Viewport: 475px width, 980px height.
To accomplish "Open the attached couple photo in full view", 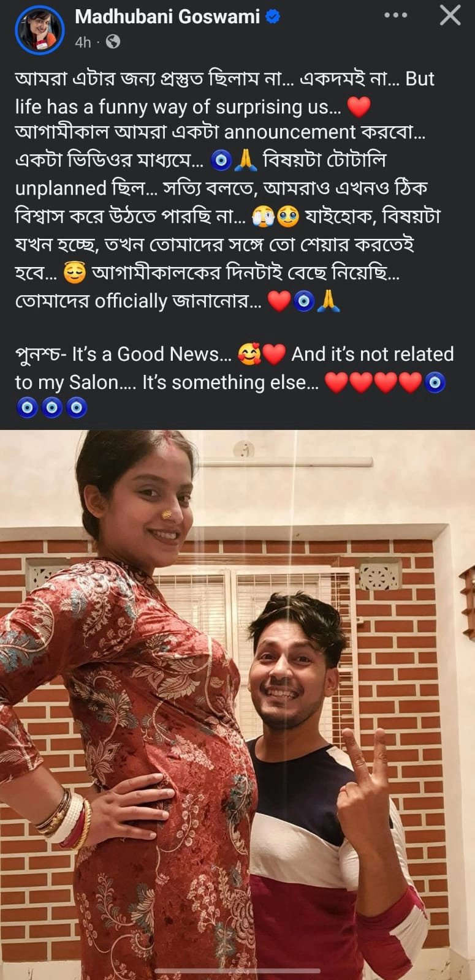I will click(x=237, y=705).
